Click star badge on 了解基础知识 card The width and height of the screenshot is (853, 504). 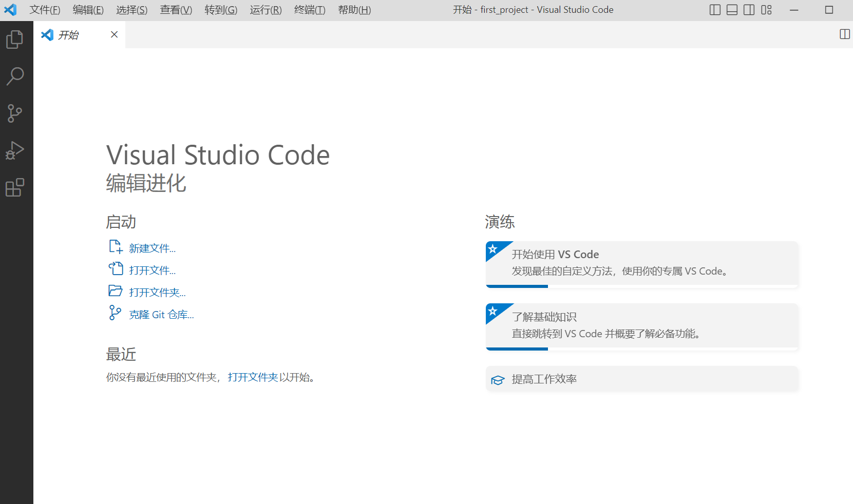[493, 311]
